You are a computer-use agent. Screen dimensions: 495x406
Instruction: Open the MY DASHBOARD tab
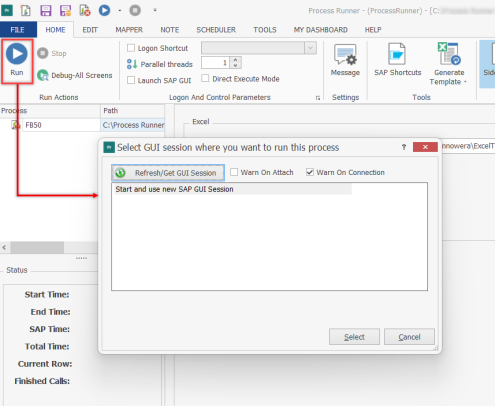(x=320, y=30)
